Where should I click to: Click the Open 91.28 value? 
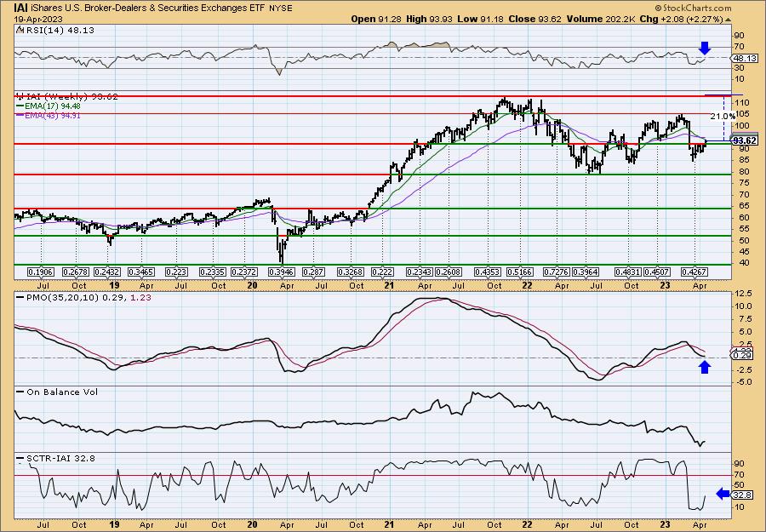pos(377,19)
